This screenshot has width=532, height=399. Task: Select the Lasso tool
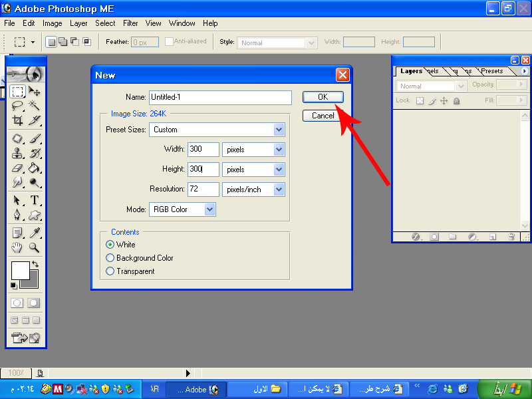coord(17,106)
